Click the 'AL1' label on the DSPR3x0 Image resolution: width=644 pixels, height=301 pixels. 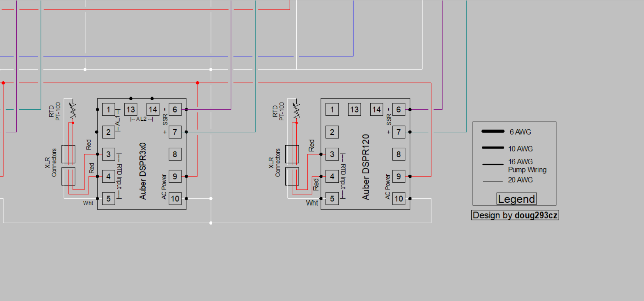pos(118,120)
